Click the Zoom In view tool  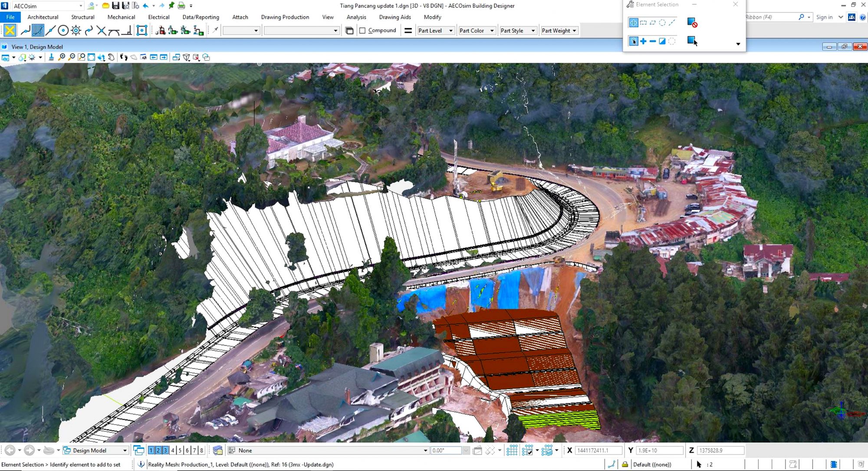pos(62,57)
